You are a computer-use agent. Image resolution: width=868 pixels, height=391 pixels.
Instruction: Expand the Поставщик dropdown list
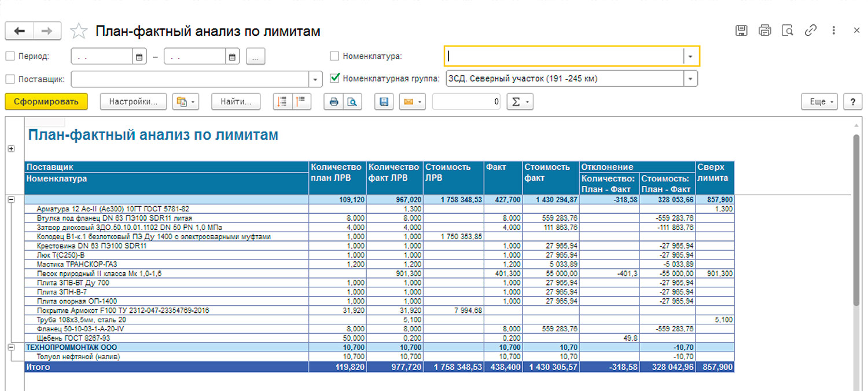tap(315, 79)
